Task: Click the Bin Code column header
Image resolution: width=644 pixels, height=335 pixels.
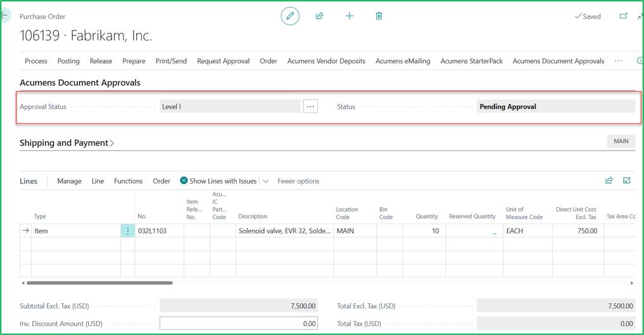Action: point(386,213)
